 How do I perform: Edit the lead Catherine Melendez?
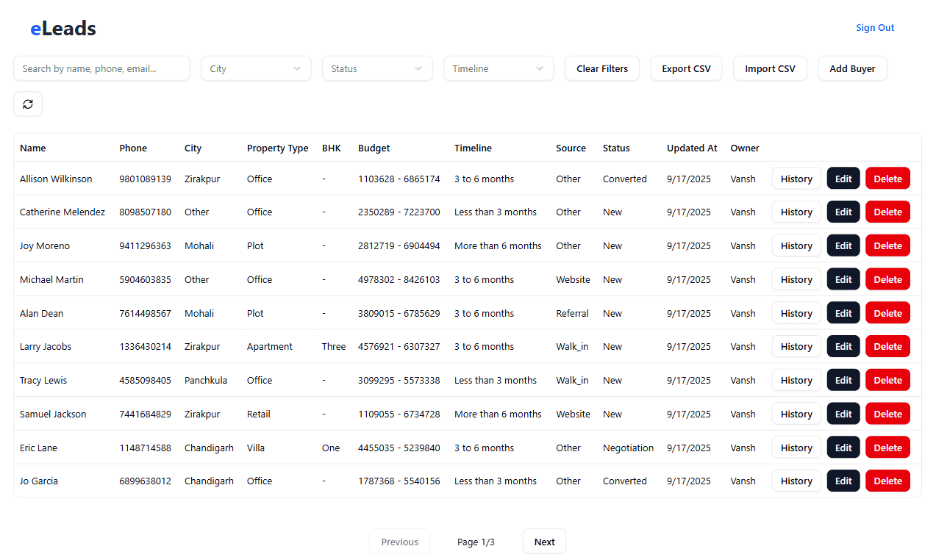[x=843, y=212]
